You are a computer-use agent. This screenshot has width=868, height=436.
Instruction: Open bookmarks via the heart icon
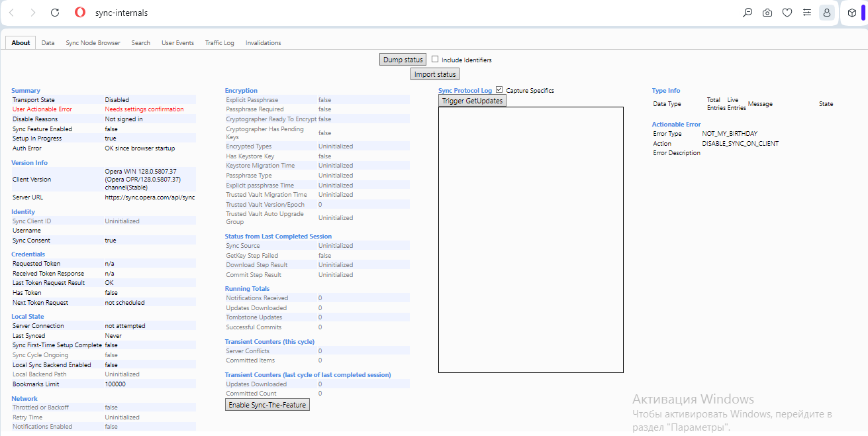[787, 13]
